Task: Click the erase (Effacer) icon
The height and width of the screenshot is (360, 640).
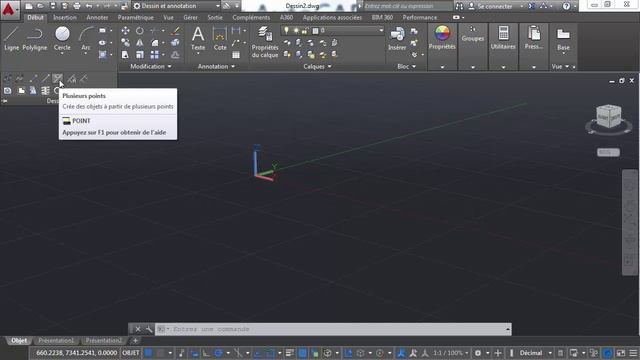Action: click(x=176, y=31)
